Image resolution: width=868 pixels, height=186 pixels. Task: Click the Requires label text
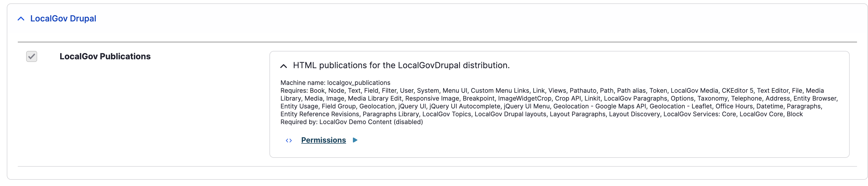[294, 91]
